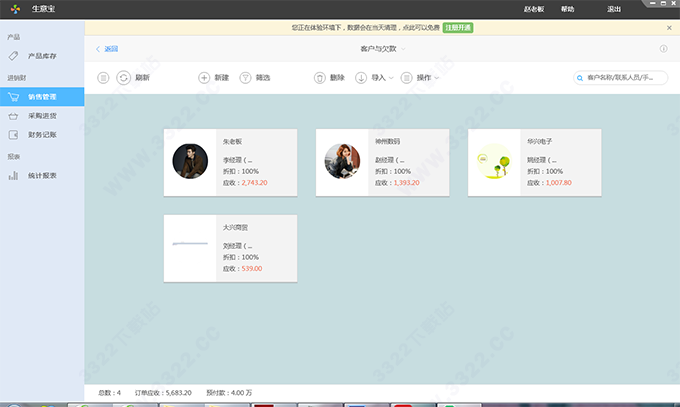
Task: Open 统计报表 in the sidebar
Action: [42, 176]
